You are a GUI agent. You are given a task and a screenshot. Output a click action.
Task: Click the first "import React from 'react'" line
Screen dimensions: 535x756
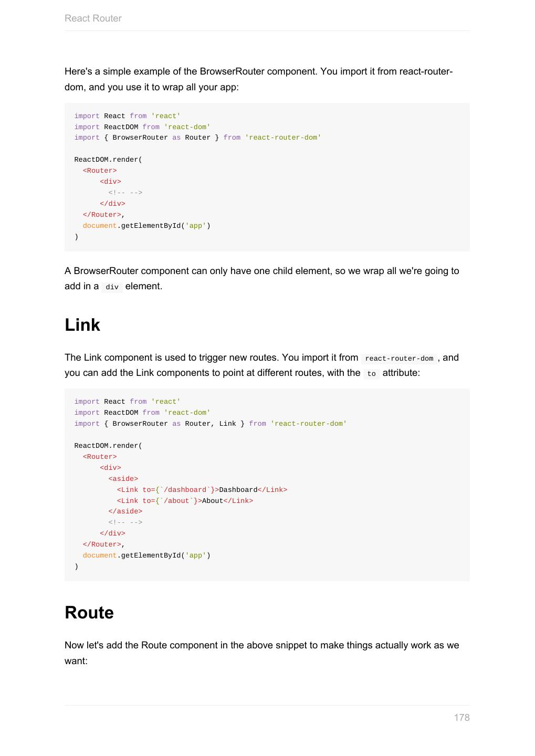click(x=127, y=116)
